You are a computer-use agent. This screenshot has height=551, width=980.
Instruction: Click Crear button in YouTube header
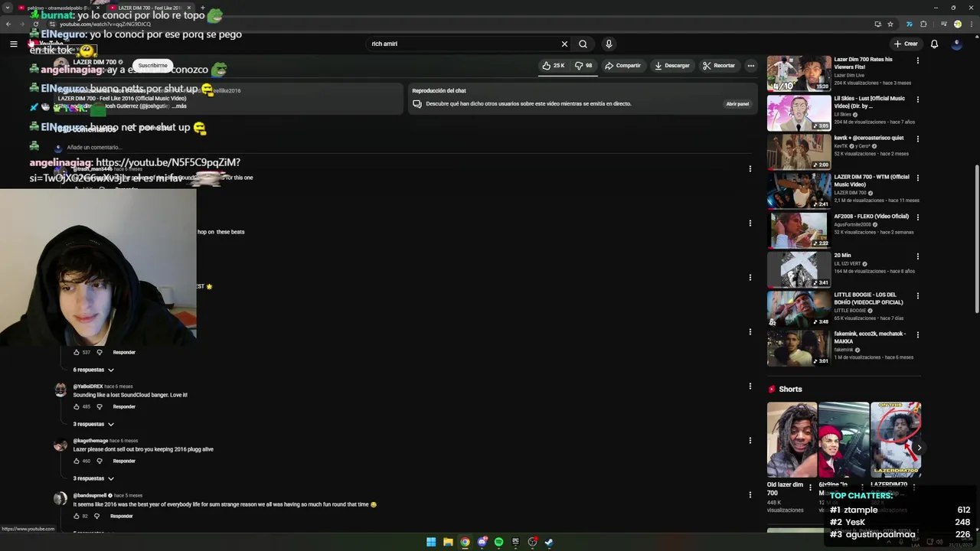[x=905, y=44]
